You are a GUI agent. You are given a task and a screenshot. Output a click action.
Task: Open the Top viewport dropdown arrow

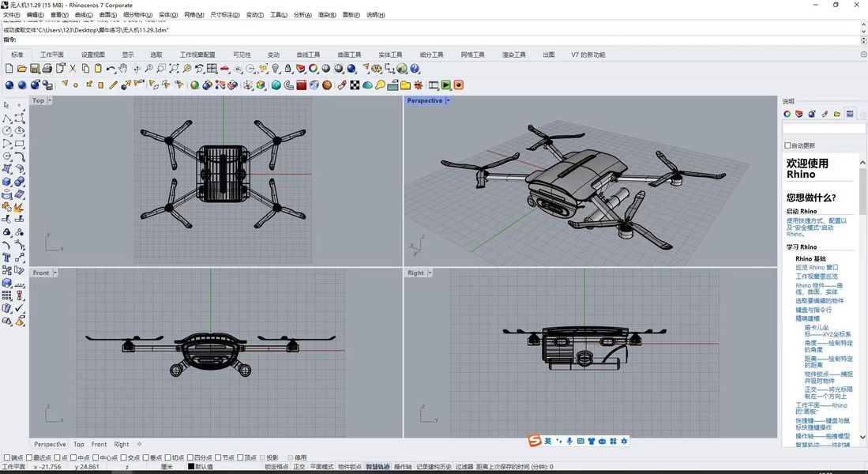(x=50, y=100)
